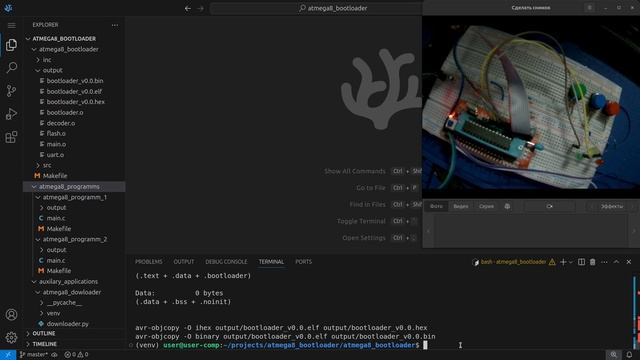Open bootloader_v0.0.hex file

pos(76,102)
